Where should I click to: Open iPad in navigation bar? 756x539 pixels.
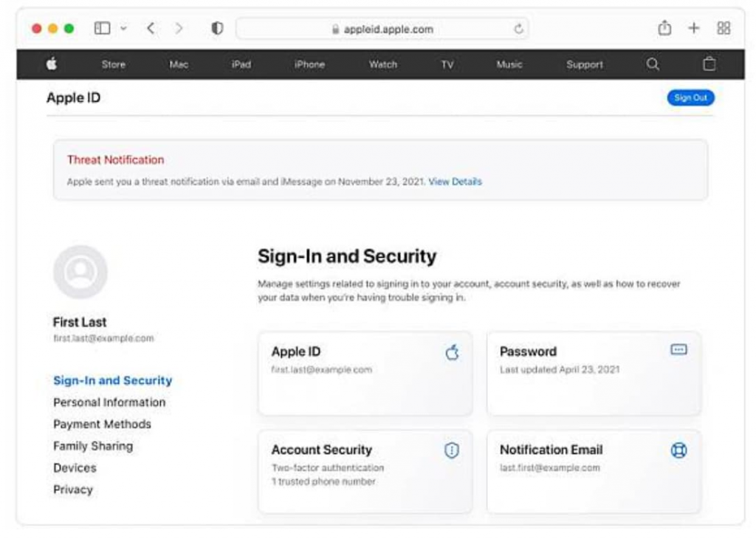241,64
